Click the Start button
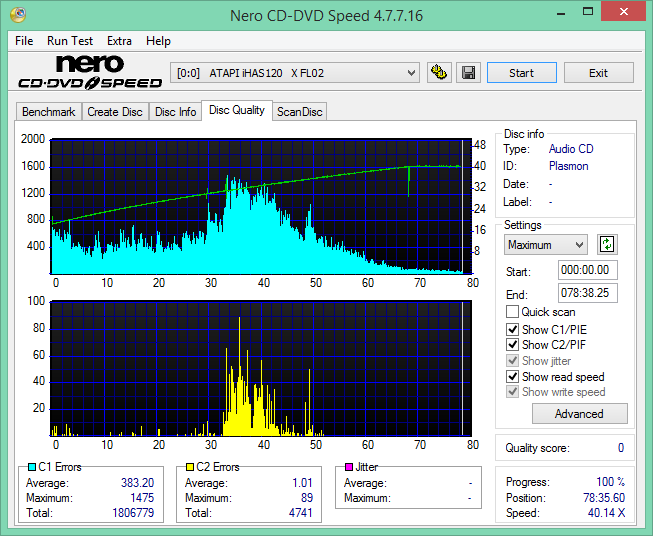The height and width of the screenshot is (536, 653). [521, 73]
